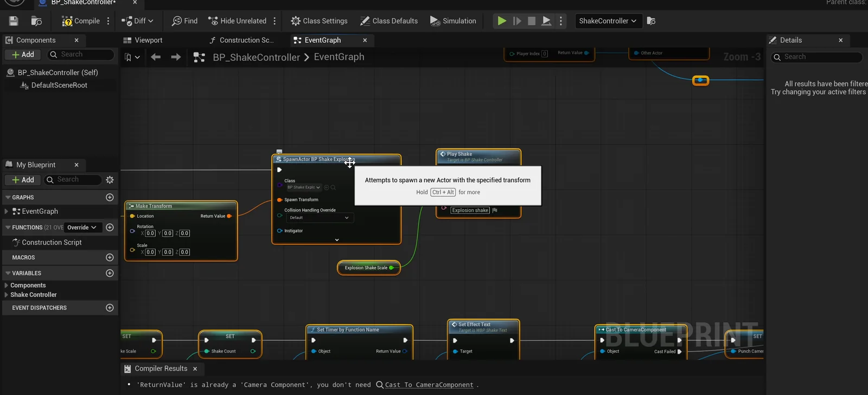
Task: Select DefaultSceneRoot component
Action: tap(59, 85)
